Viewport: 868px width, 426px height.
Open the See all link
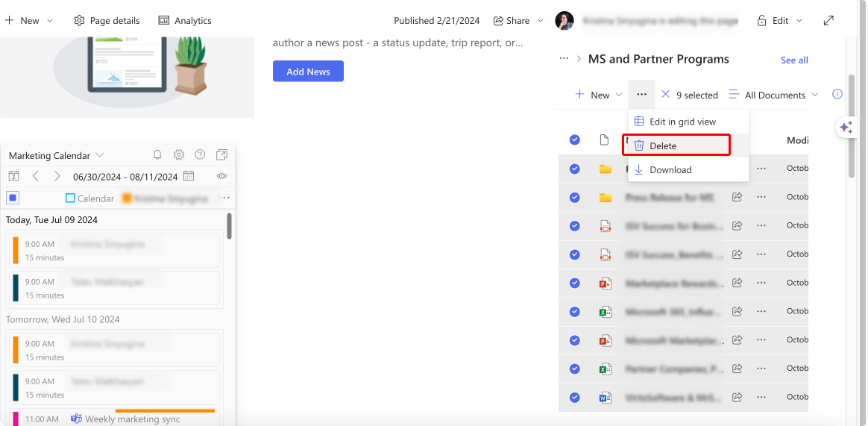tap(794, 60)
